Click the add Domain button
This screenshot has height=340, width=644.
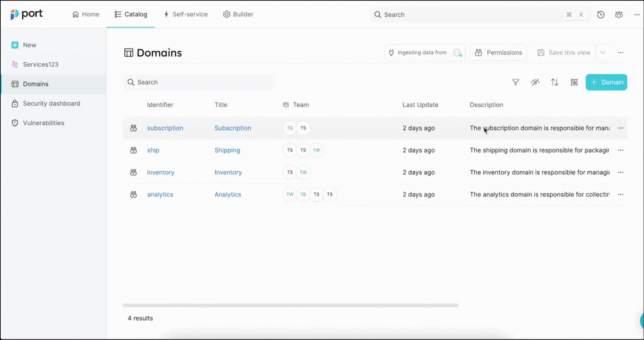coord(606,82)
